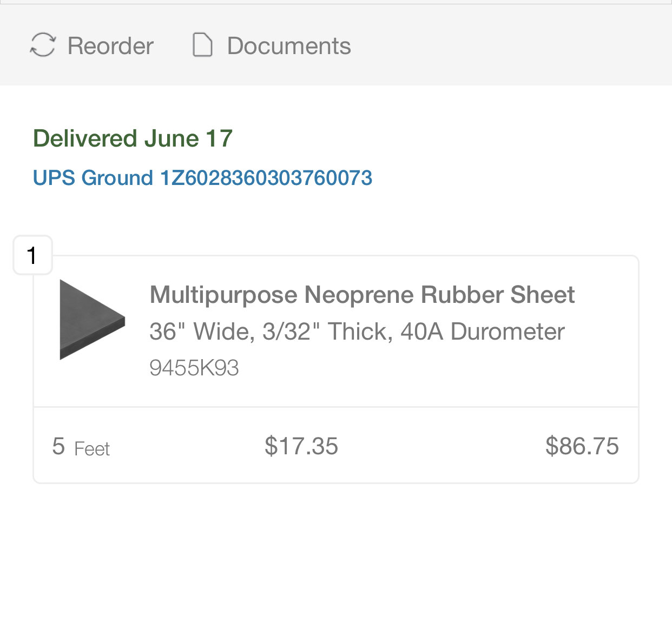Click the line number 1 badge
Viewport: 672px width, 629px height.
[32, 255]
